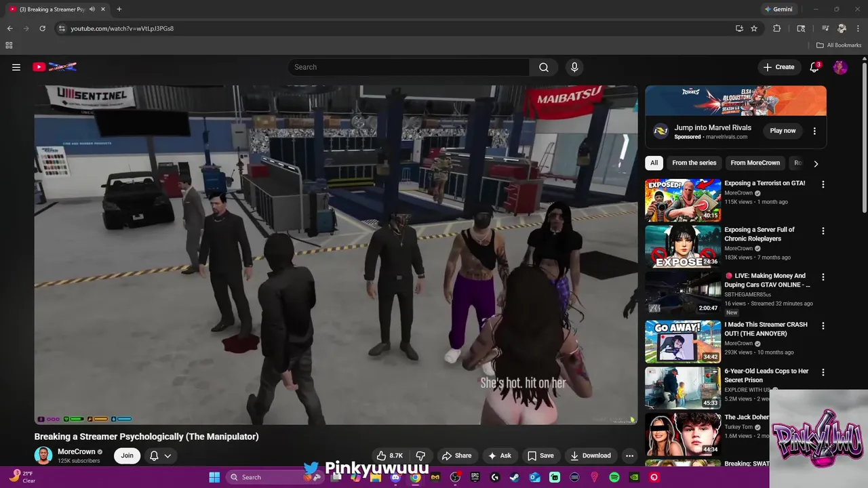Screen dimensions: 868x488
Task: Open Chrome extensions puzzle icon
Action: (x=777, y=28)
